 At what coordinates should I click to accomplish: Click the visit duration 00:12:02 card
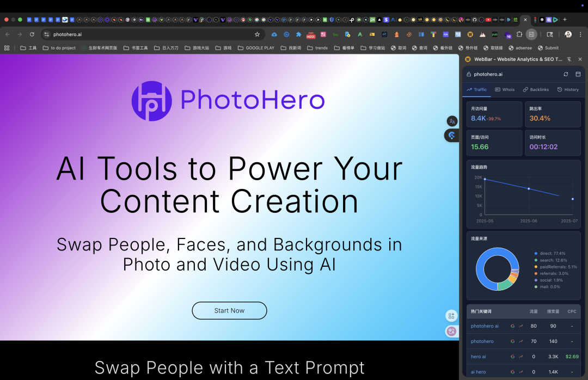[x=553, y=143]
